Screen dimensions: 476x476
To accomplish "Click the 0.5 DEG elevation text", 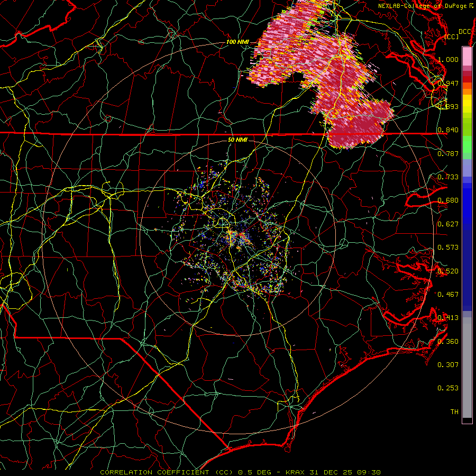I will [x=256, y=472].
